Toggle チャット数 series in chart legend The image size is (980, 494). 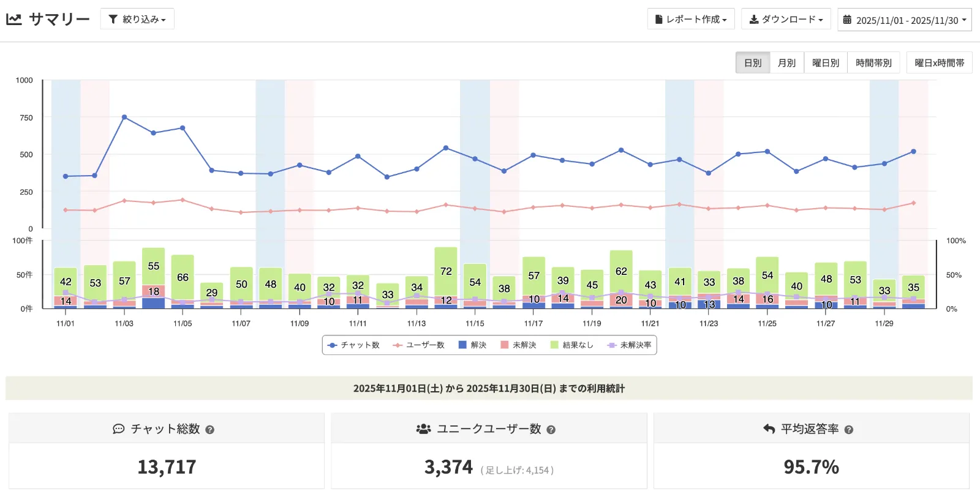pos(353,345)
